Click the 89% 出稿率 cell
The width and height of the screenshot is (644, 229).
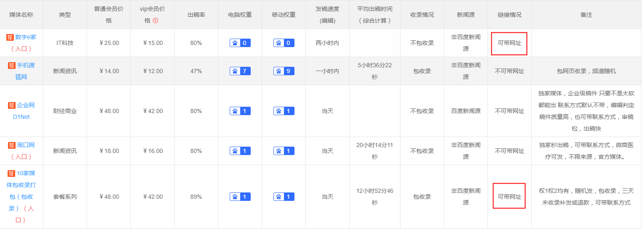click(x=196, y=197)
